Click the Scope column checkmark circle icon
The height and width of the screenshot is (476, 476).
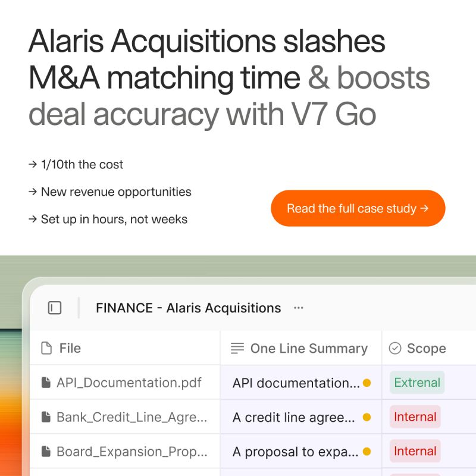[x=395, y=348]
